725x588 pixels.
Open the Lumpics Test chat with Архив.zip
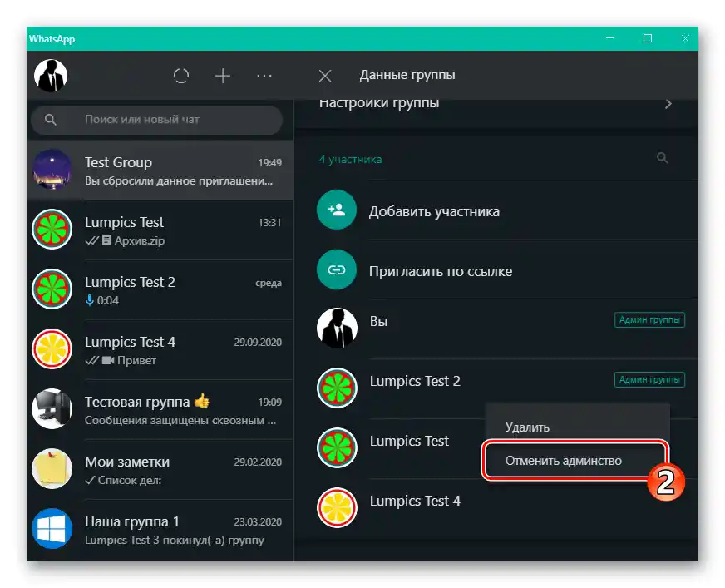[x=160, y=230]
